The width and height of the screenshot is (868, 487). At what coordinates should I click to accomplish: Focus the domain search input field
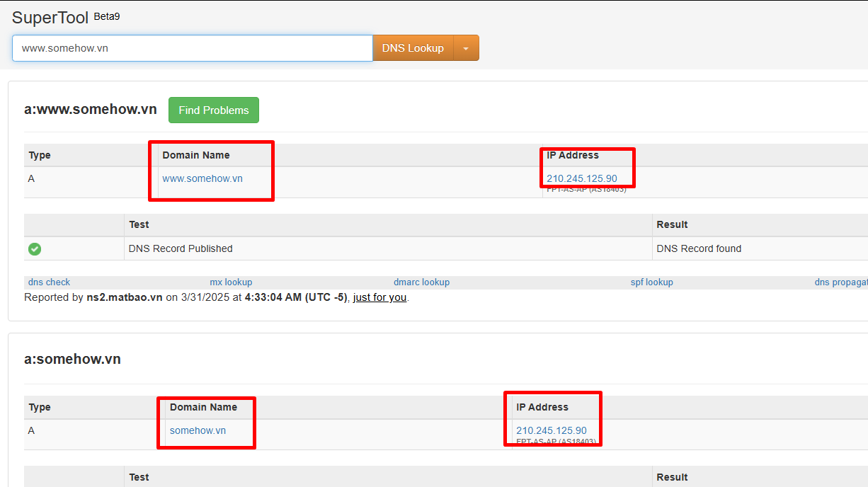(192, 48)
